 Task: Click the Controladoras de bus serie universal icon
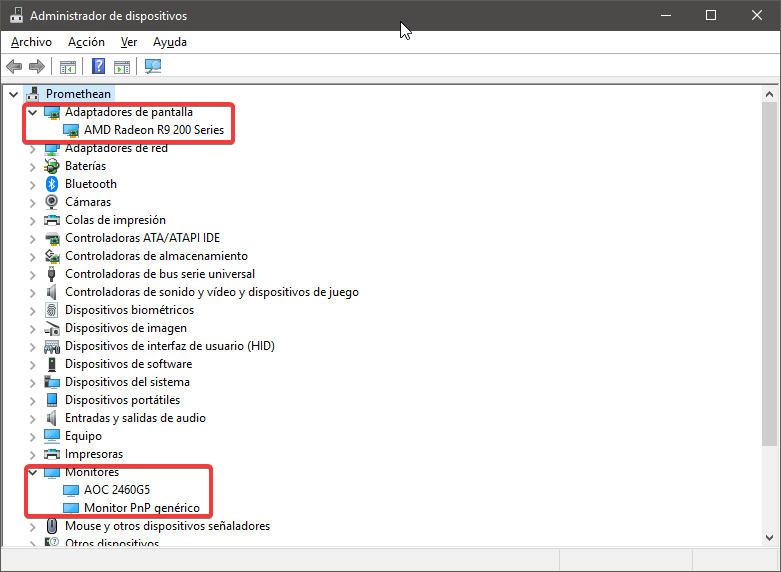point(52,274)
